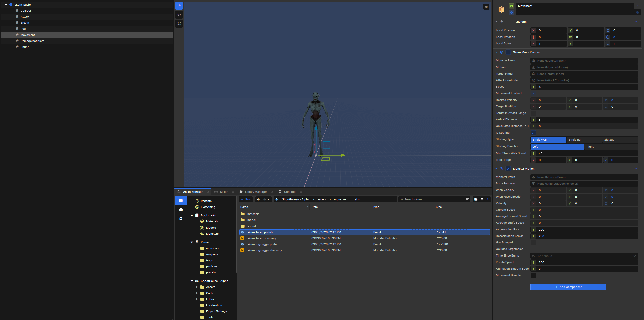Screen dimensions: 644x320
Task: Open viewport settings sliders icon
Action: [486, 7]
